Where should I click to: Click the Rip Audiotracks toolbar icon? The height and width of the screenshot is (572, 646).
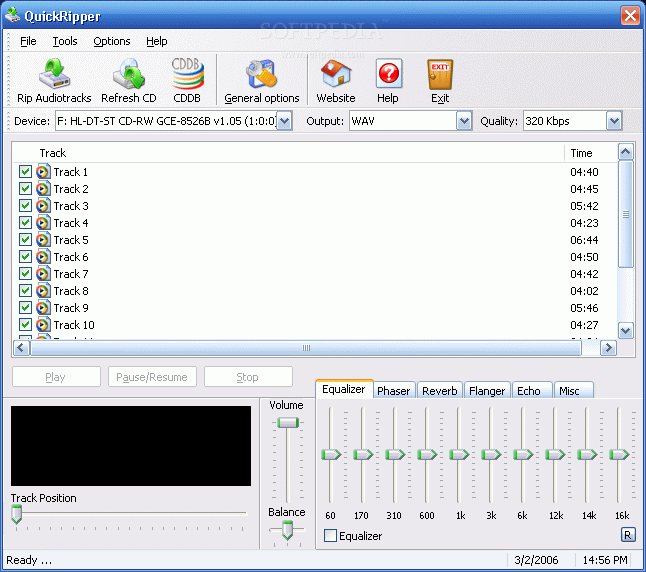[x=54, y=73]
